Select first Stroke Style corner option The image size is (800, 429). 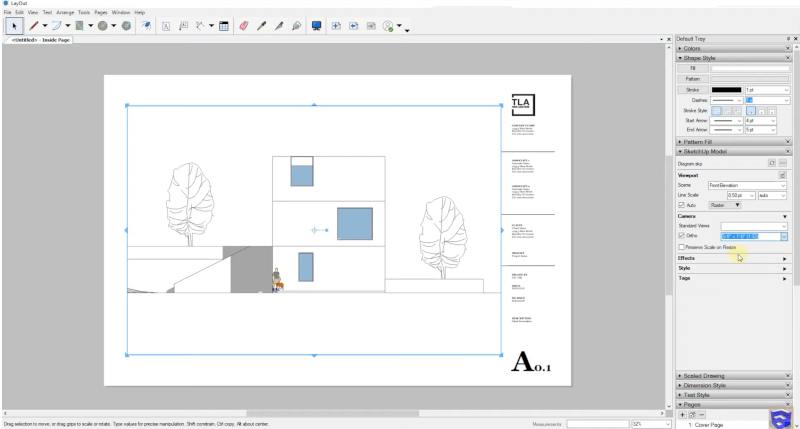coord(716,111)
